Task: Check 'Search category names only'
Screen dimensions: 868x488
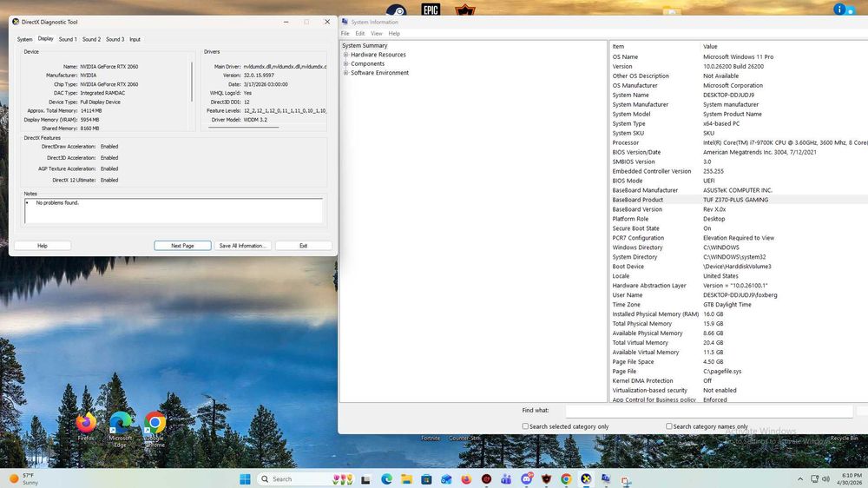Action: [668, 426]
